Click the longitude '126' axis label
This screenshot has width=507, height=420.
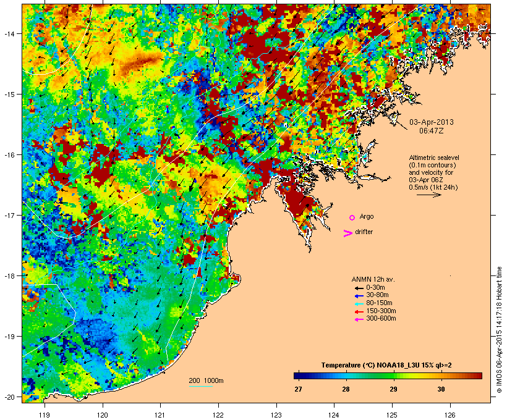point(450,415)
